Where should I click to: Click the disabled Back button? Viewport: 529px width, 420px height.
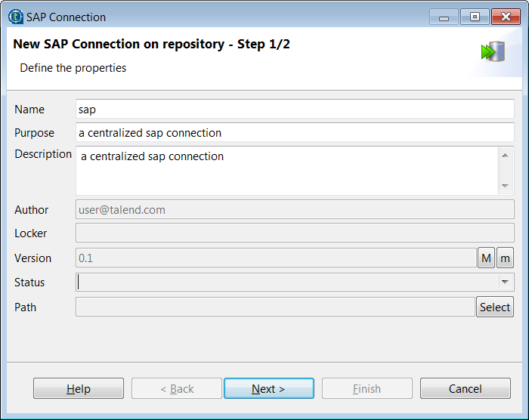point(177,389)
